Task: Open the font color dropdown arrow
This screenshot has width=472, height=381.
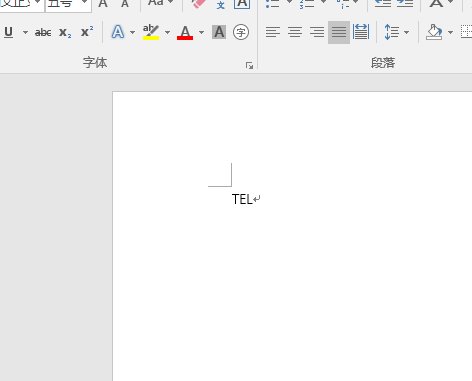Action: pos(201,32)
